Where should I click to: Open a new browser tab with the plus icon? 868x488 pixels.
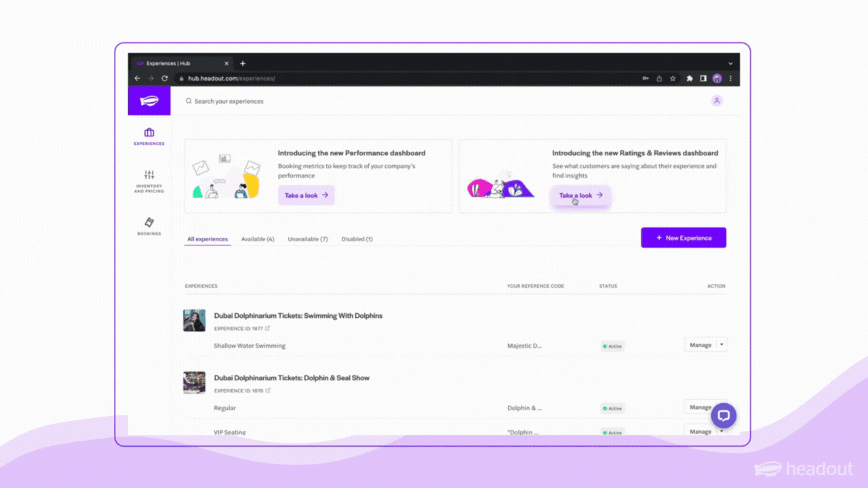point(243,64)
